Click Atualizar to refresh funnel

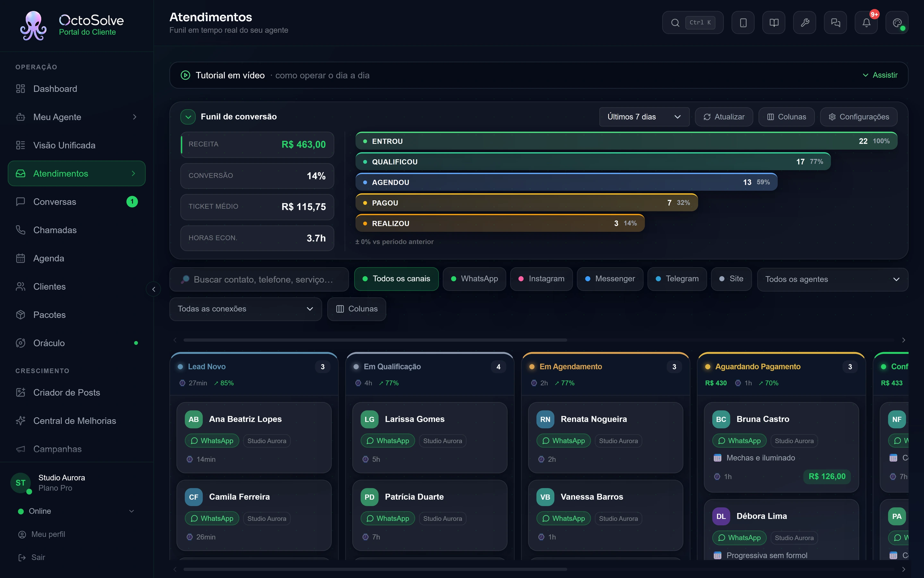click(724, 117)
